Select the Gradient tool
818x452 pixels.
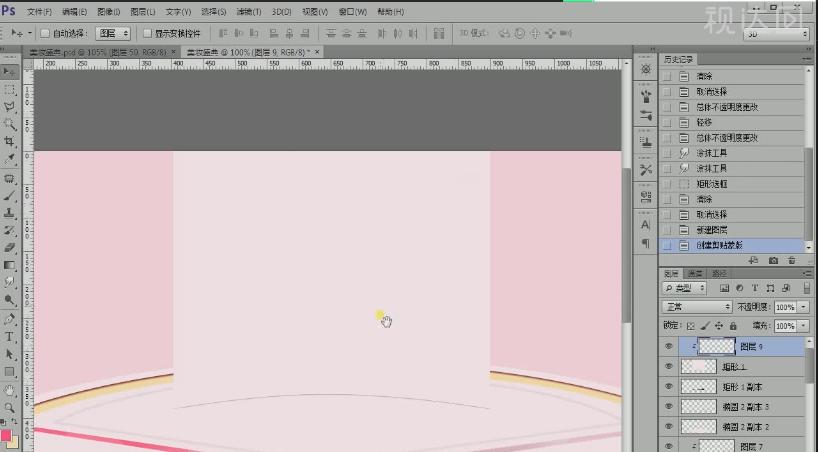[9, 264]
